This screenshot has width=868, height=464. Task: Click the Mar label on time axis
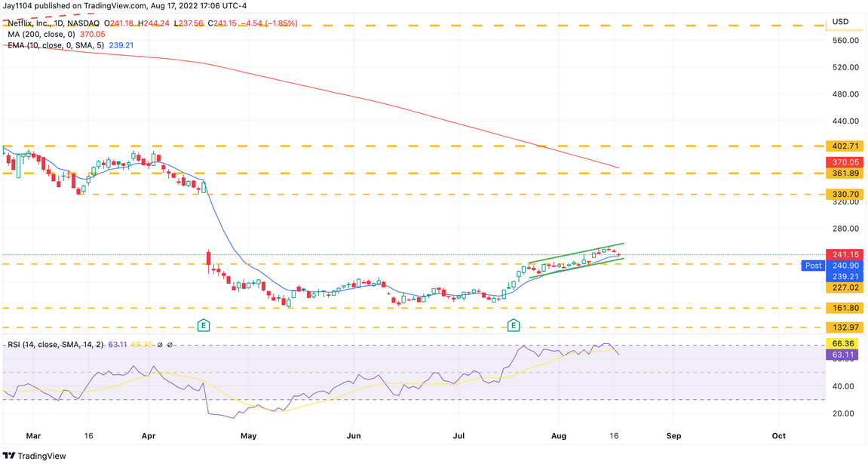[33, 436]
